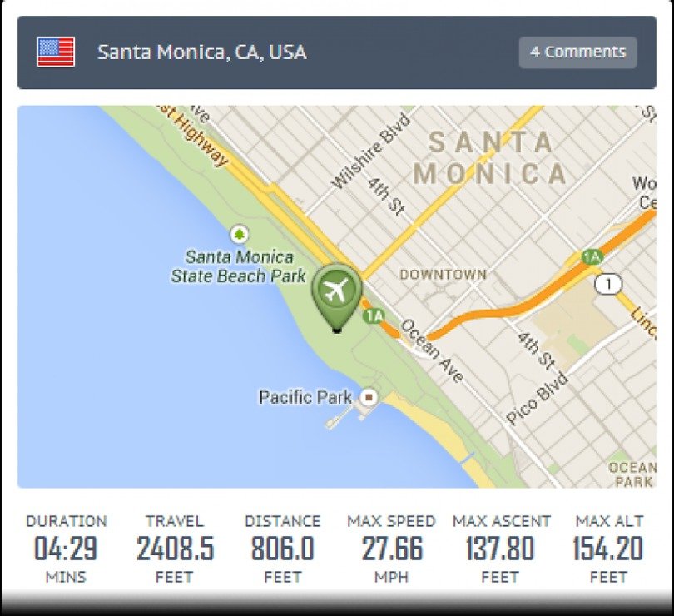The height and width of the screenshot is (616, 674).
Task: Click the Santa Monica, CA, USA title
Action: 201,52
